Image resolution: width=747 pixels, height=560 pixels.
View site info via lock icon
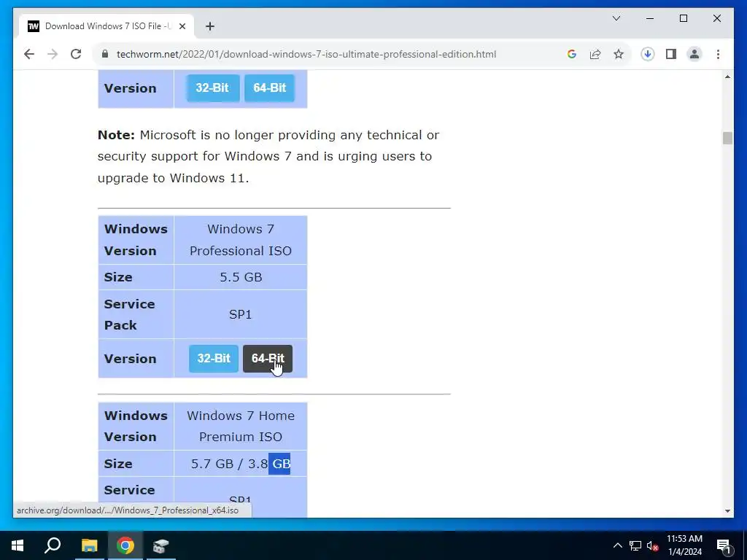click(105, 54)
